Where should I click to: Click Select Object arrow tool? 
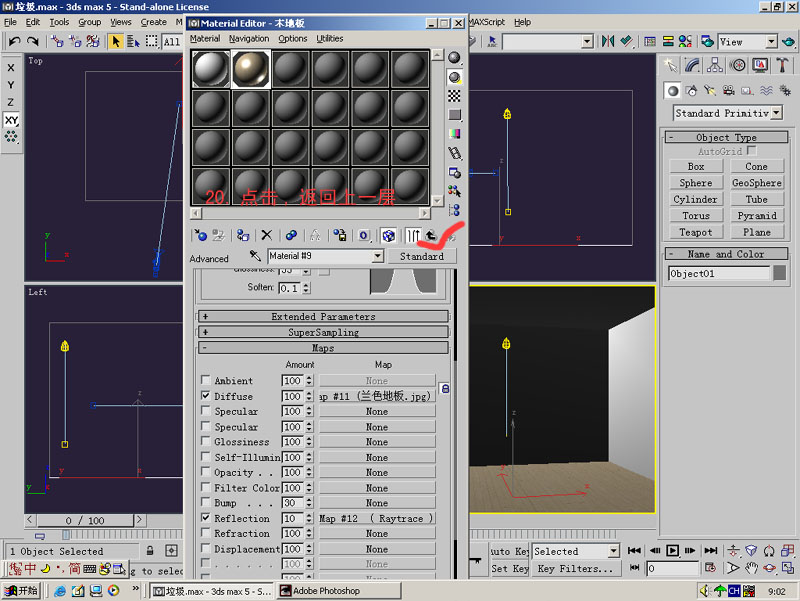(x=116, y=41)
